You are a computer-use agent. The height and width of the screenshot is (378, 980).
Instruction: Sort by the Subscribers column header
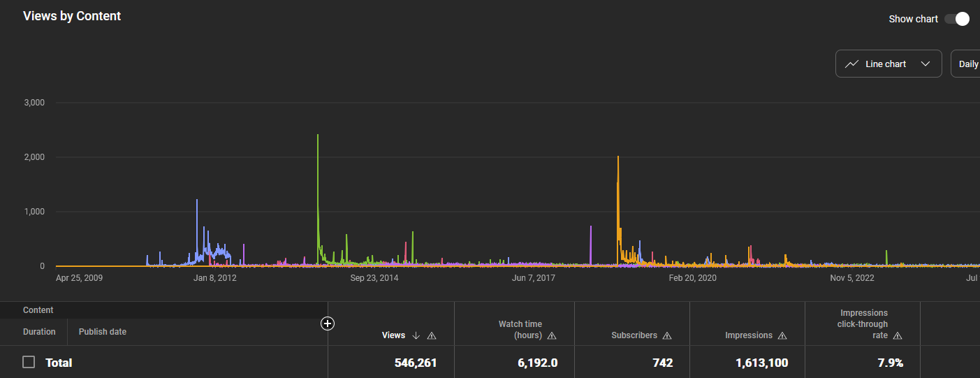tap(634, 335)
